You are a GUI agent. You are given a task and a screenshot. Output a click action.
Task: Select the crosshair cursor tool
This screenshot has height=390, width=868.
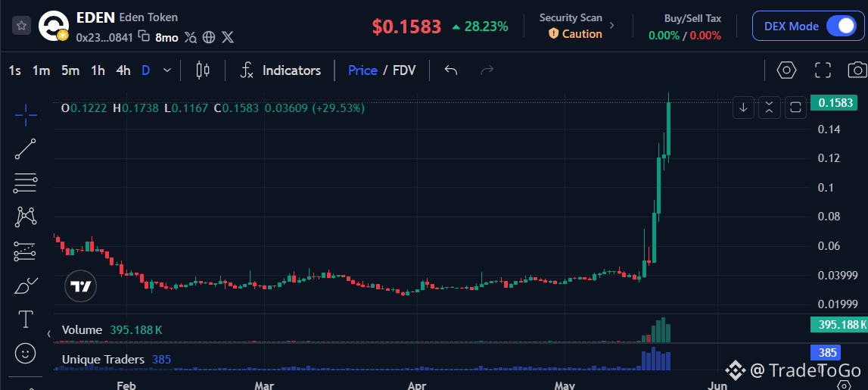pos(26,114)
